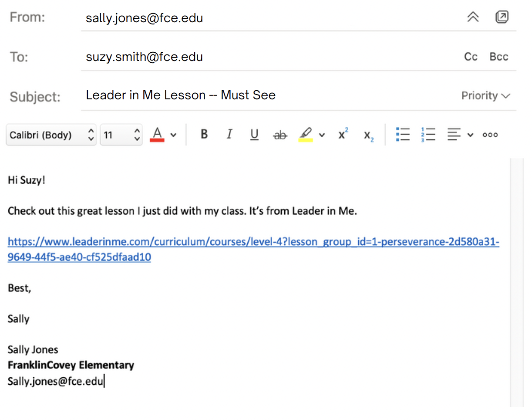The image size is (532, 420).
Task: Select the text highlight tool
Action: coord(306,135)
